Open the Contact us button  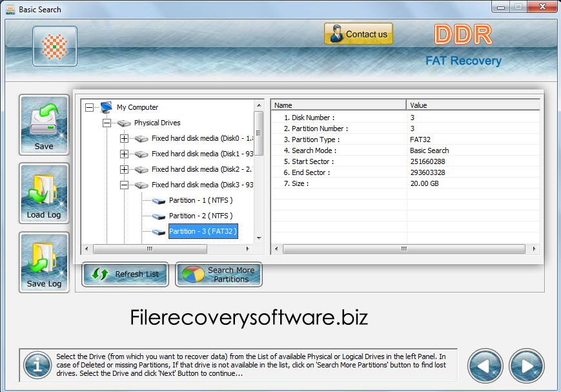pos(358,34)
